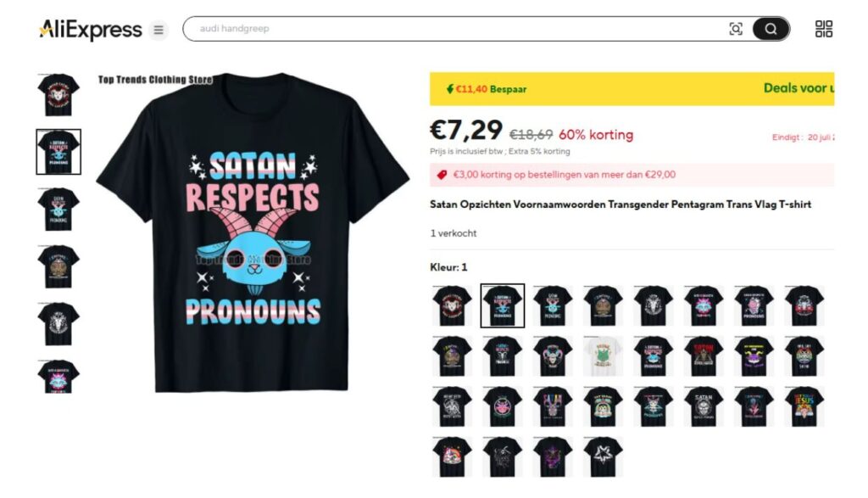Click the red coupon tag icon
The width and height of the screenshot is (868, 498).
point(442,175)
